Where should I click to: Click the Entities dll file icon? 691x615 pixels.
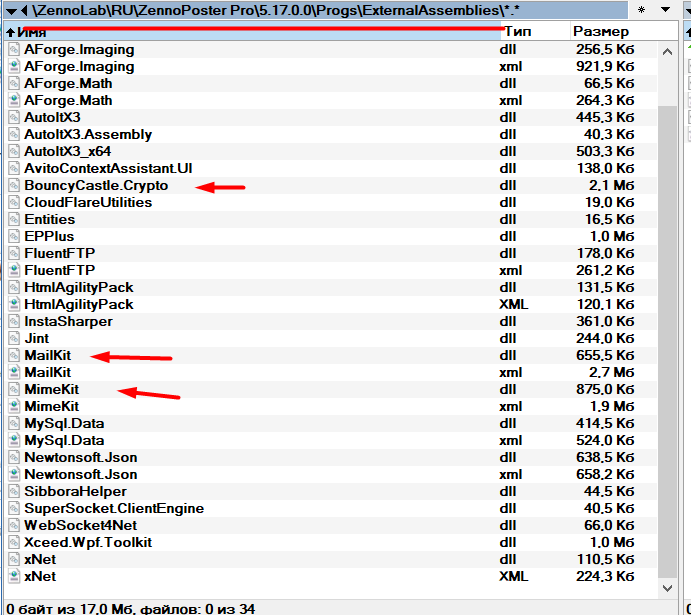14,219
